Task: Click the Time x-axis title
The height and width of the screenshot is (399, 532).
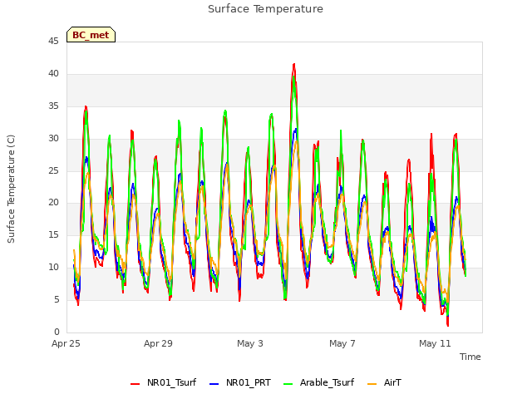Action: [x=470, y=357]
